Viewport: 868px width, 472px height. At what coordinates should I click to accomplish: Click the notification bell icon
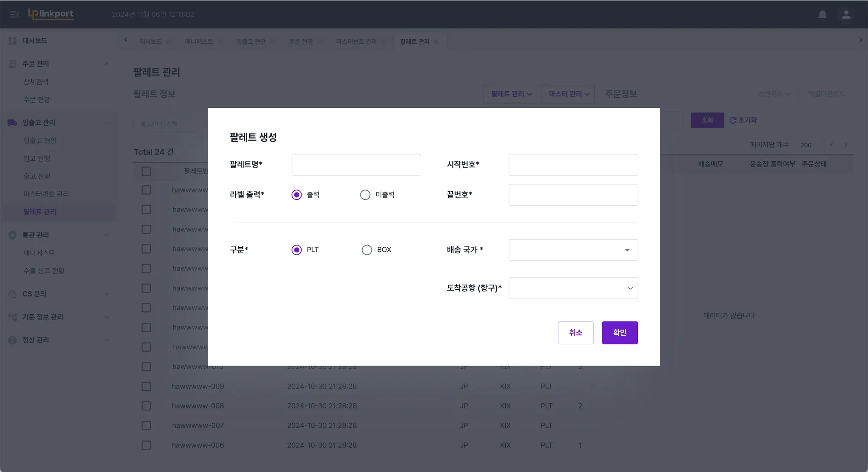[x=822, y=14]
